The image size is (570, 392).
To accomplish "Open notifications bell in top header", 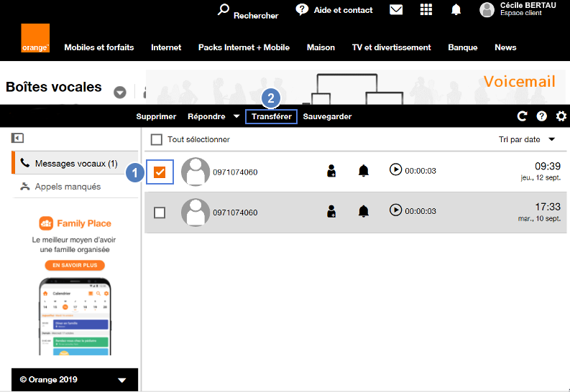I will pos(456,10).
